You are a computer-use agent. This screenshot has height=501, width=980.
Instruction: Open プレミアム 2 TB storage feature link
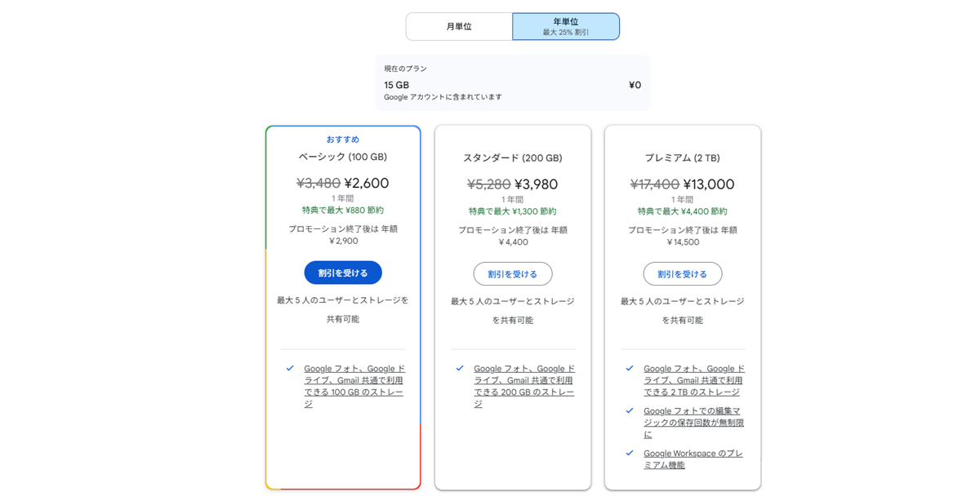[694, 380]
